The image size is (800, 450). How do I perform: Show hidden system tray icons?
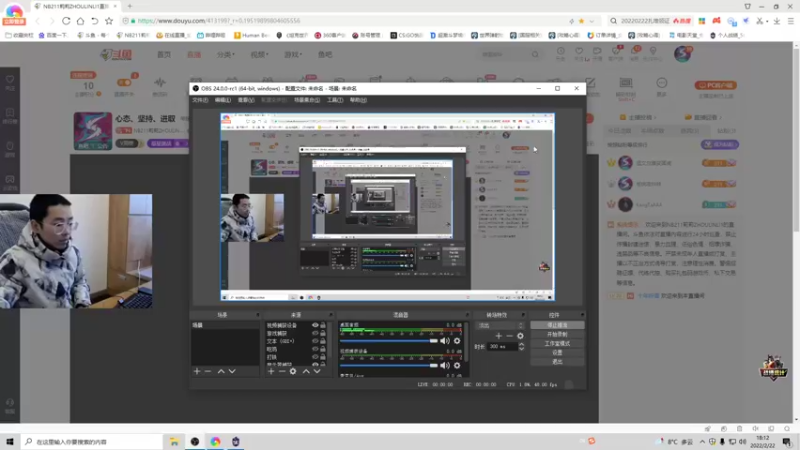702,441
